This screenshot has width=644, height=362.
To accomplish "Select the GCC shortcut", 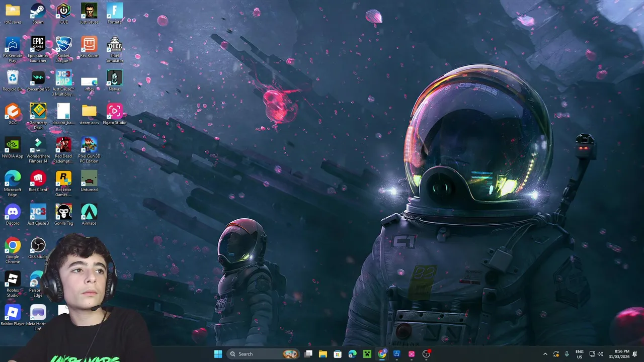I will tap(13, 114).
